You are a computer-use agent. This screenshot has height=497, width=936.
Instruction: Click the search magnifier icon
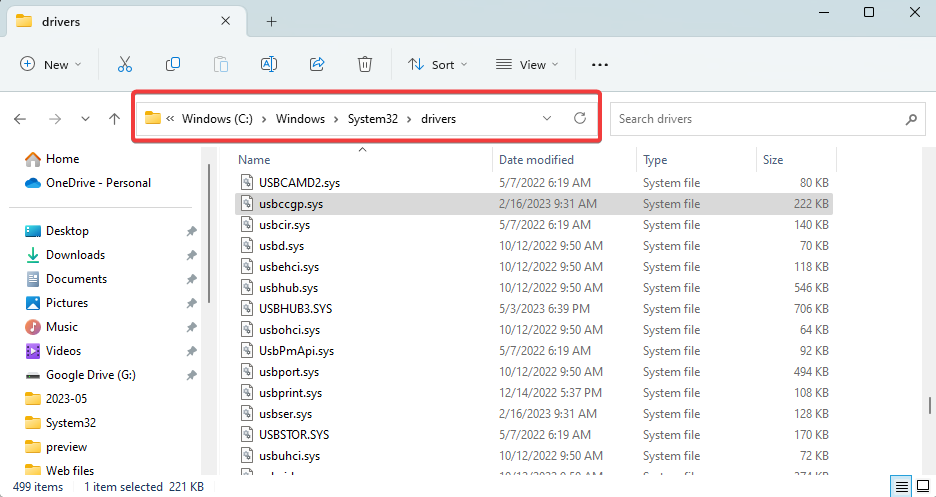pos(911,119)
